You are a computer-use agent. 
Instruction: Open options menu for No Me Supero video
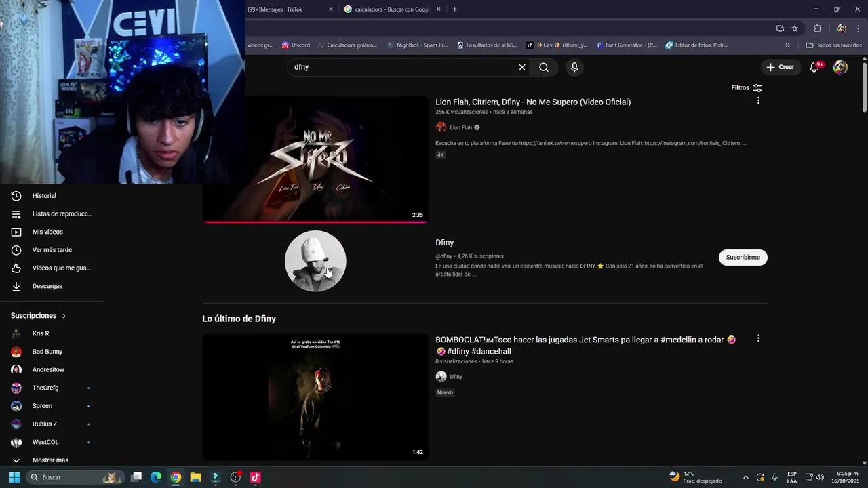(758, 100)
